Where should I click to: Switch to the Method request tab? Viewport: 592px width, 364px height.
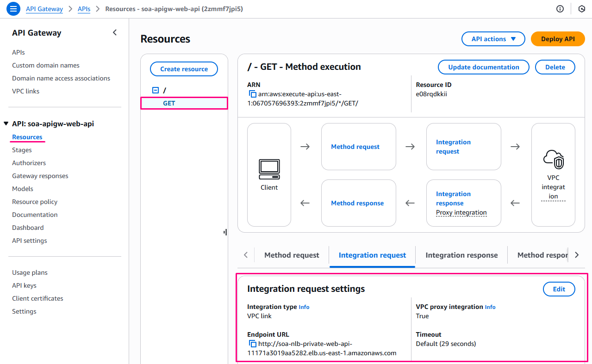click(x=292, y=255)
